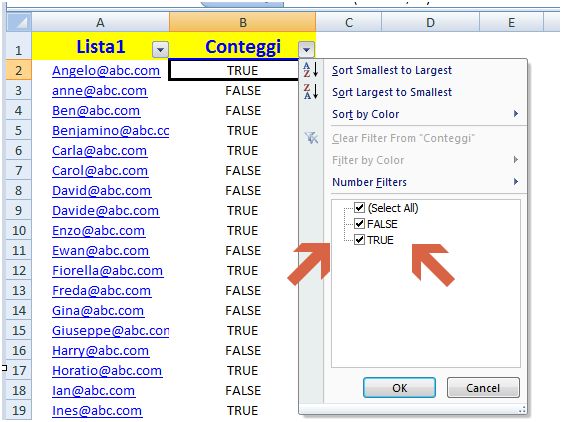Image resolution: width=562 pixels, height=422 pixels.
Task: Toggle the (Select All) checkbox
Action: coord(359,208)
